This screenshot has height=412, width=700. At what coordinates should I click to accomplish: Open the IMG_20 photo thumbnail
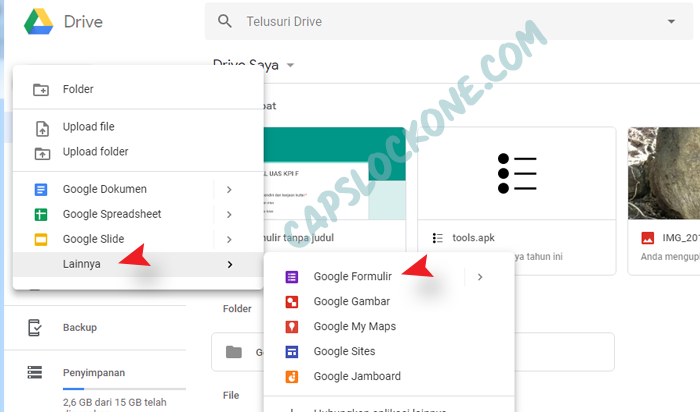tap(664, 173)
